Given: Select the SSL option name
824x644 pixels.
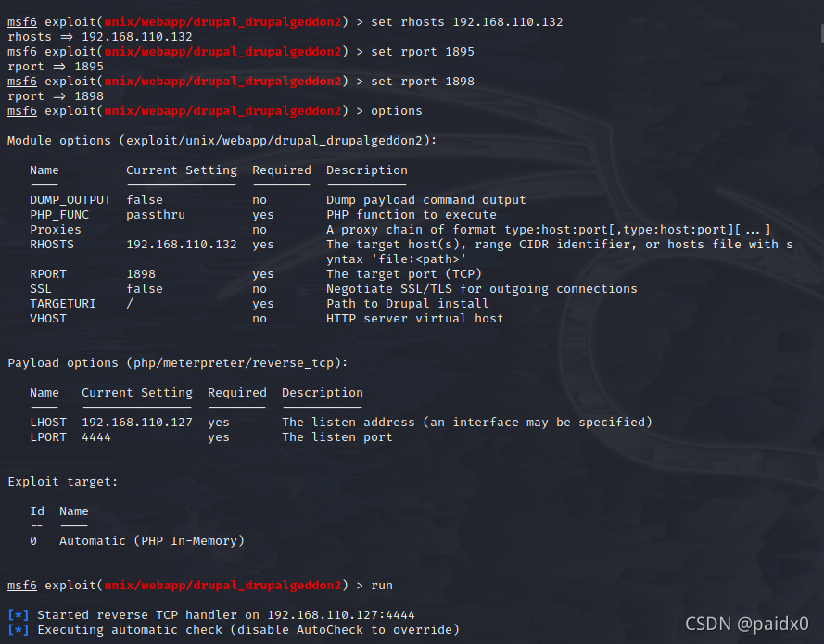Looking at the screenshot, I should (41, 289).
